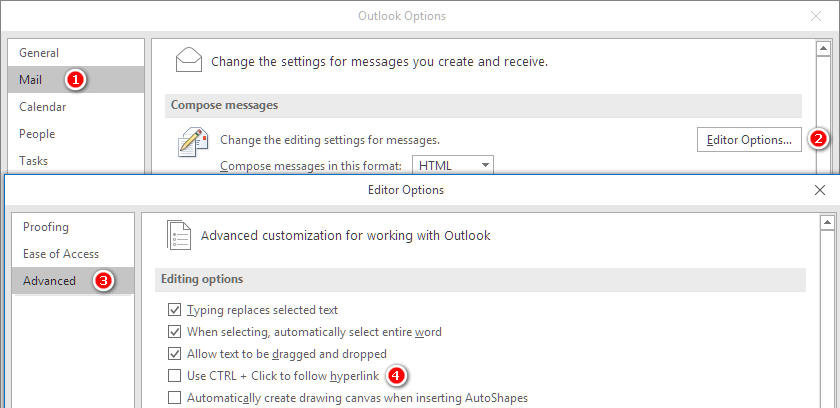
Task: Enable Use CTRL + Click to follow hyperlink
Action: (x=174, y=376)
